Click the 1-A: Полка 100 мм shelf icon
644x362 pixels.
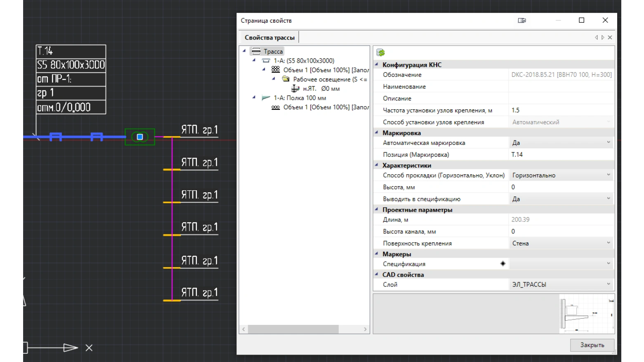[x=266, y=98]
